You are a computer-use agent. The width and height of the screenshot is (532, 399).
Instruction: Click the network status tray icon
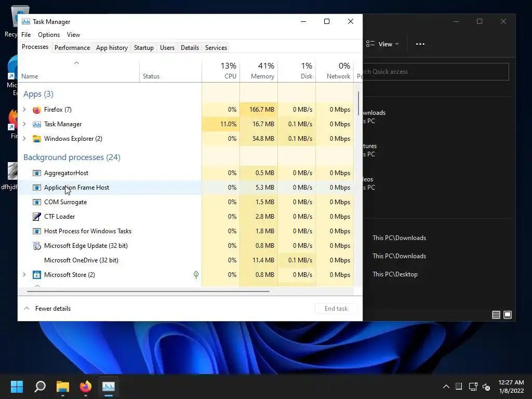click(473, 387)
